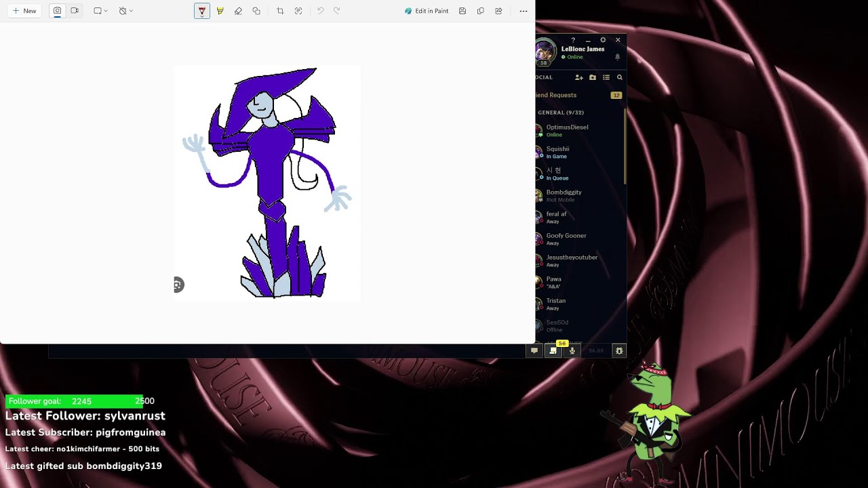
Task: Click the round badge at canvas edge
Action: click(x=178, y=285)
